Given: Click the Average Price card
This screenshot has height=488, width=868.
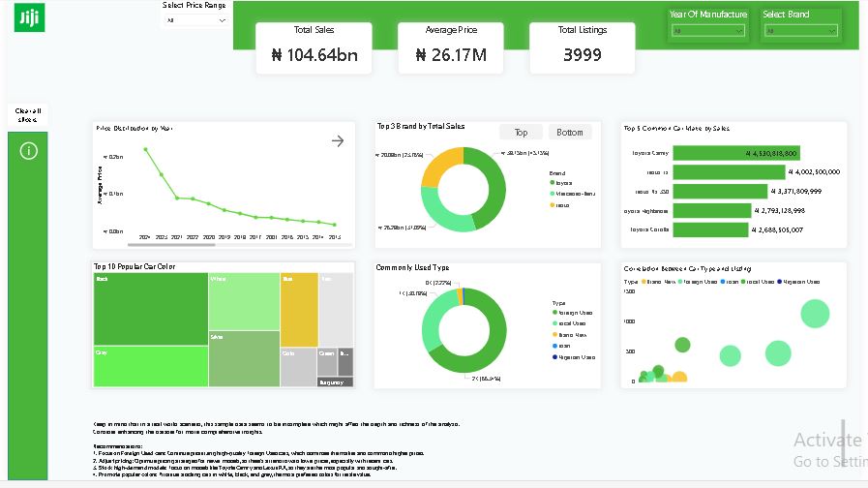Looking at the screenshot, I should click(451, 47).
